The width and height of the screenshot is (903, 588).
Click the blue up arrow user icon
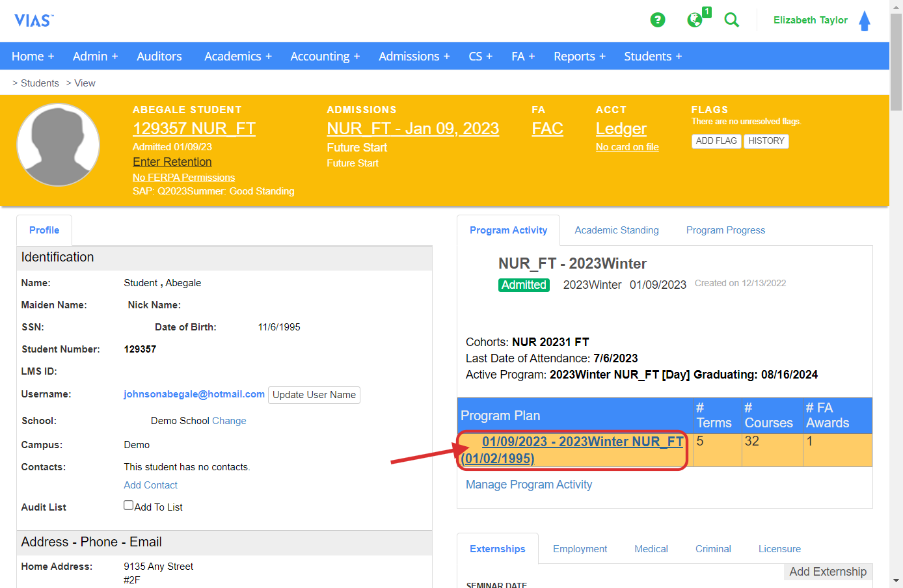pos(865,21)
